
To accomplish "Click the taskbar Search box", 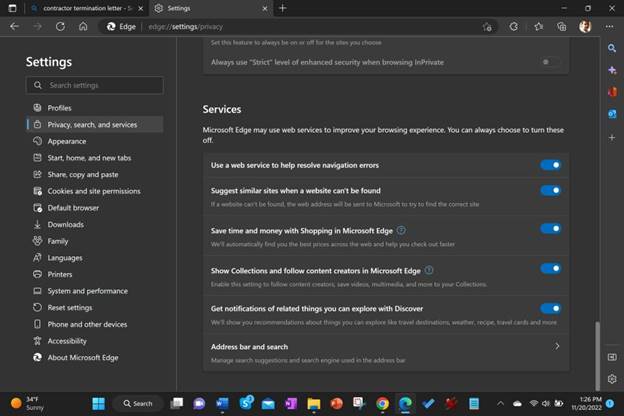I will [x=138, y=404].
